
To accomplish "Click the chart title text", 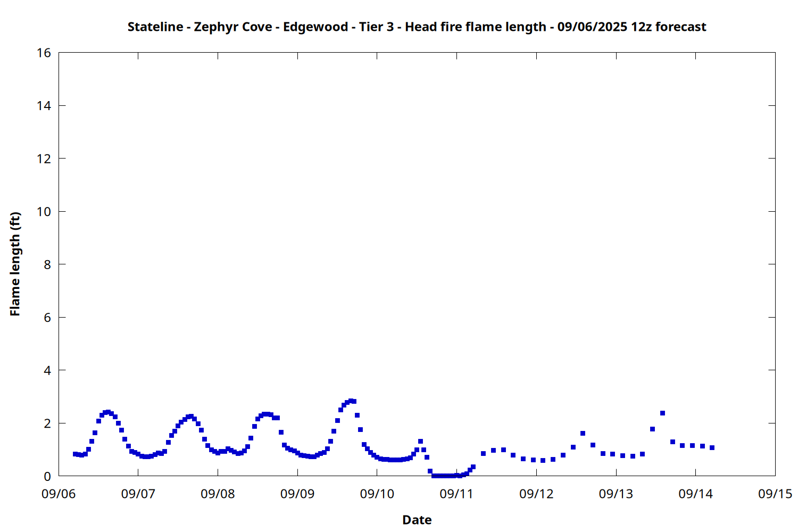I will [417, 27].
